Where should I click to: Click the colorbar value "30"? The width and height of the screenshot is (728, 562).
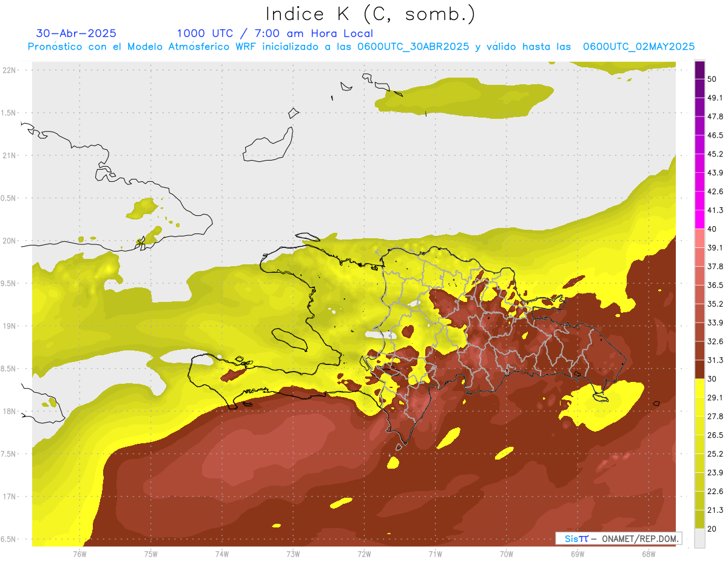712,379
